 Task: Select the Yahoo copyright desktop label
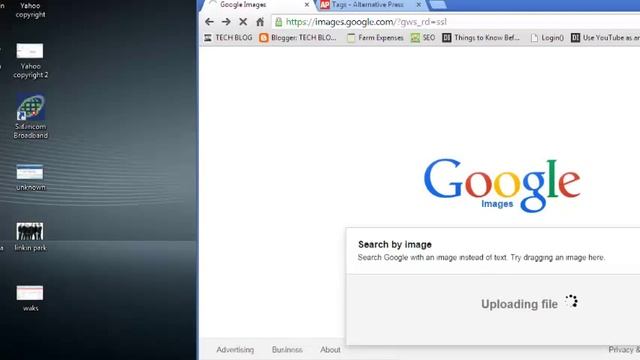[30, 10]
